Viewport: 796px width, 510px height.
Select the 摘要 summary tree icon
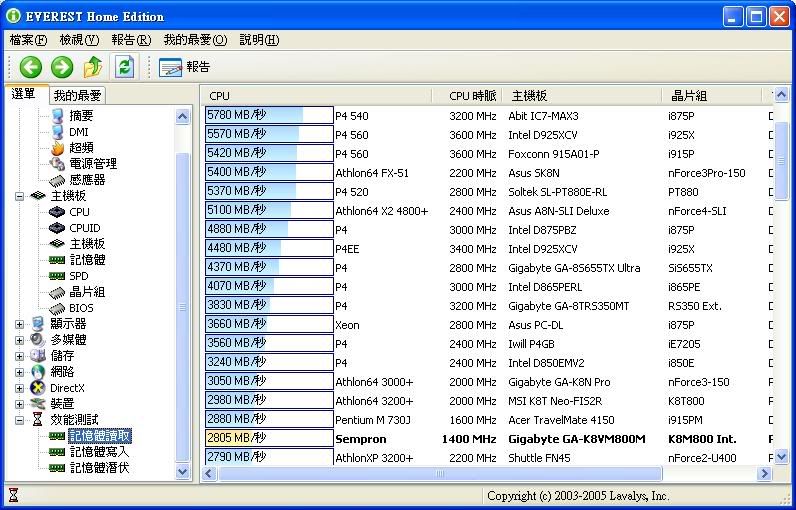(58, 116)
